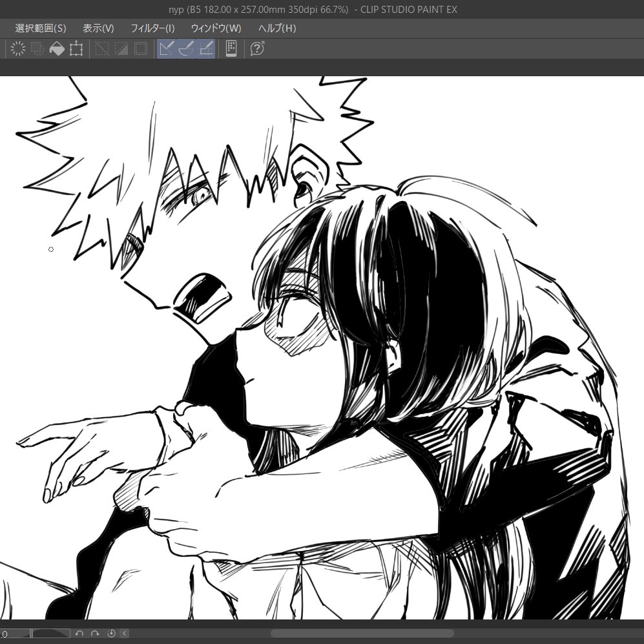Image resolution: width=644 pixels, height=644 pixels.
Task: Open the ウィンドウ(W) menu
Action: [216, 28]
